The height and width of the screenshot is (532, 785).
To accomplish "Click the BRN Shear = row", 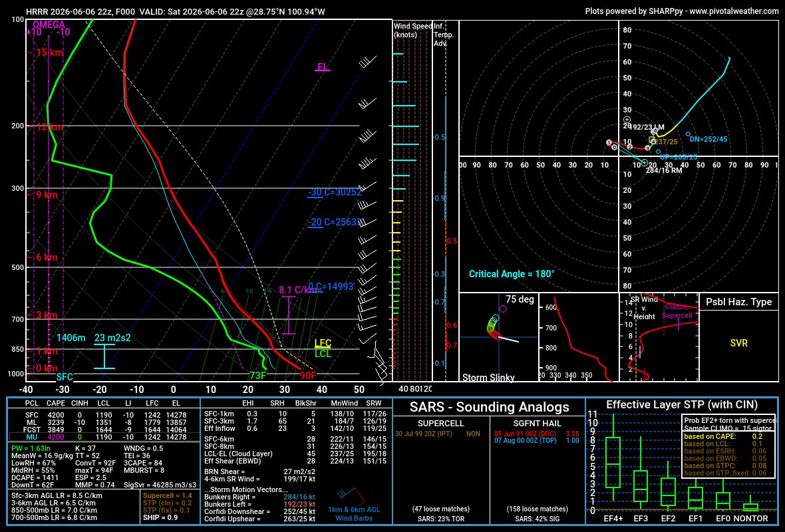I will click(260, 471).
